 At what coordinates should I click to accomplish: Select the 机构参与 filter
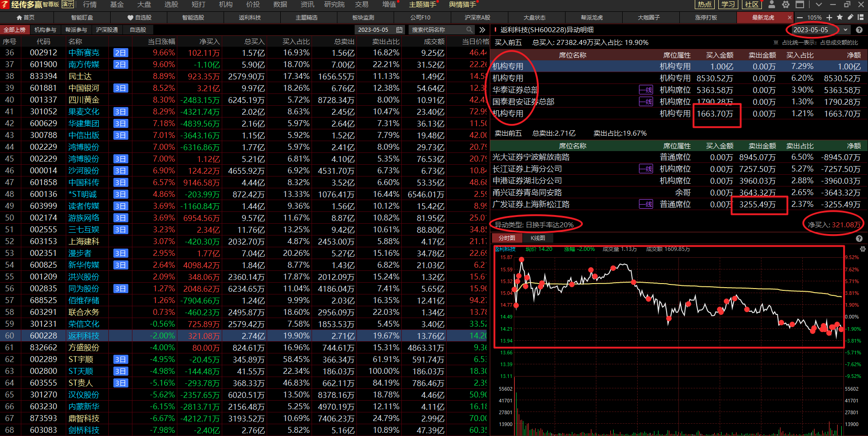[45, 29]
